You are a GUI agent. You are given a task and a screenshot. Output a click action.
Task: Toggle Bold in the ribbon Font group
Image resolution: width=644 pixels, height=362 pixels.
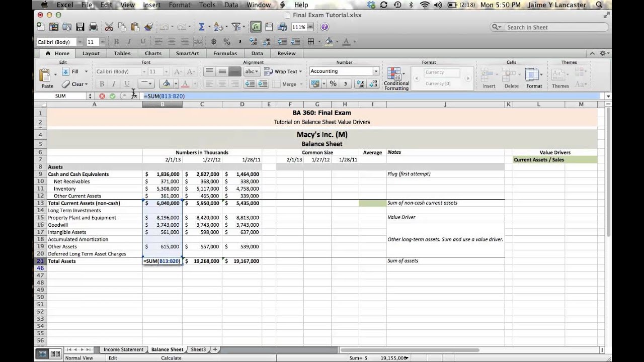coord(102,84)
